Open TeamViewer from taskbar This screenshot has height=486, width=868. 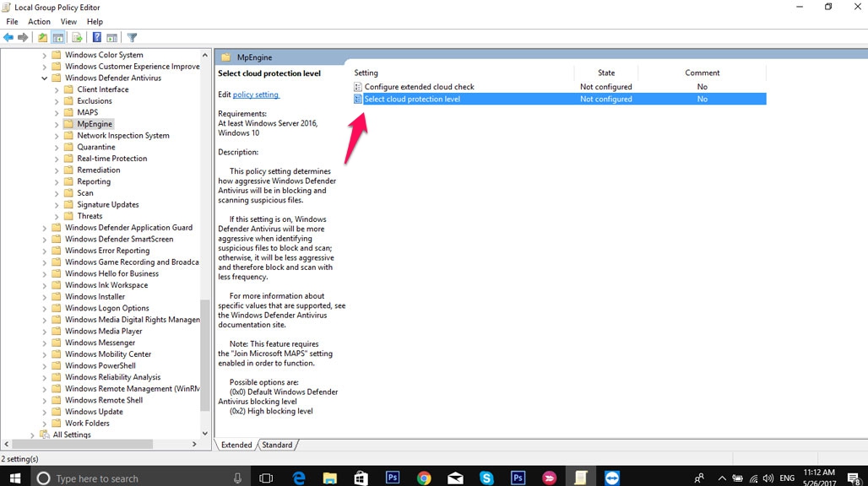click(612, 478)
